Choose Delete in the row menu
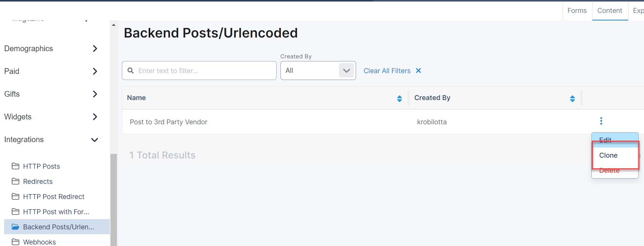 tap(609, 172)
